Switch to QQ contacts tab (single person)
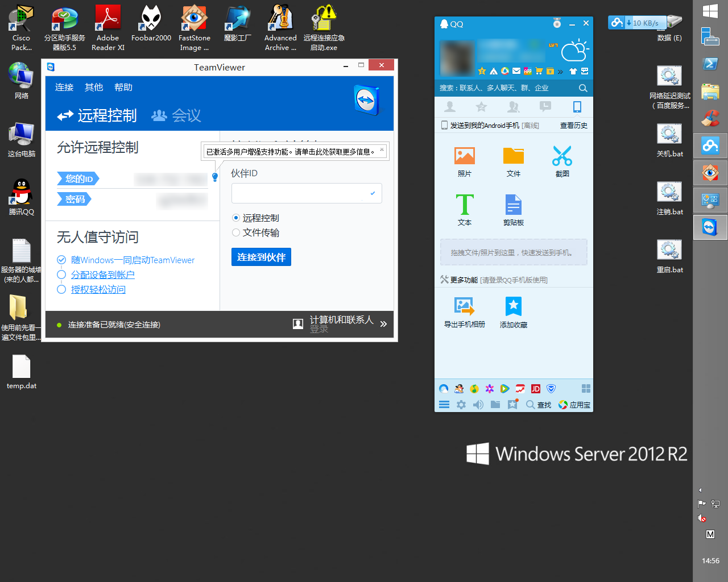The width and height of the screenshot is (728, 582). point(450,107)
